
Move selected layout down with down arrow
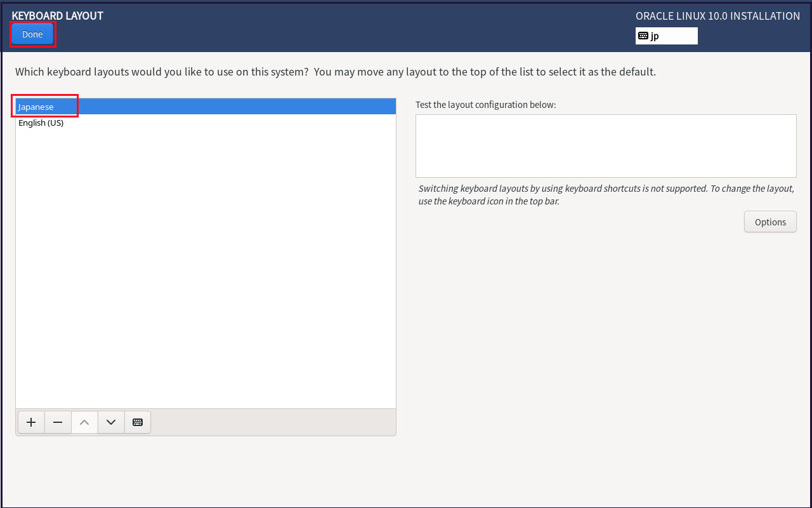[111, 422]
